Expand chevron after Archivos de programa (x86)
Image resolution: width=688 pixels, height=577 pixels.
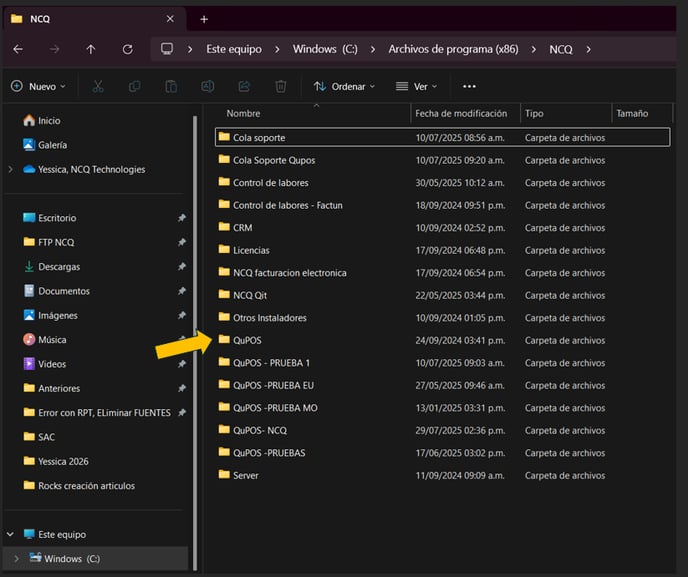click(x=534, y=50)
